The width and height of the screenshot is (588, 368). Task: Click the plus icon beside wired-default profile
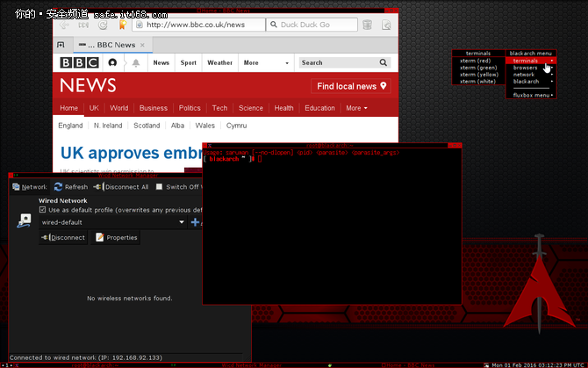click(195, 222)
